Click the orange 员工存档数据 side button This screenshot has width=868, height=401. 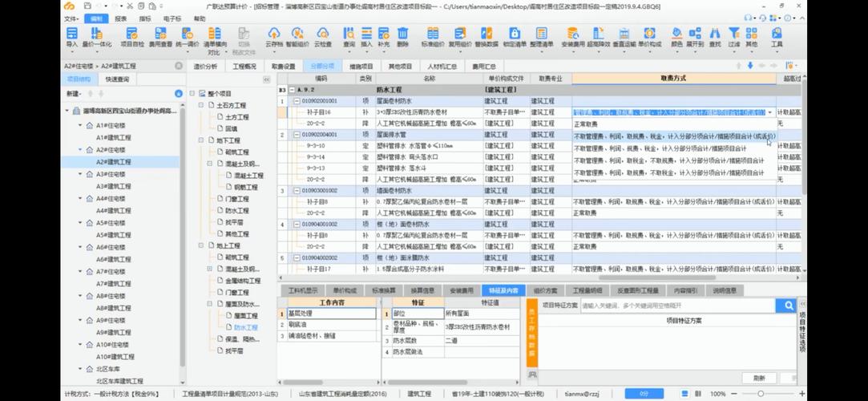531,332
